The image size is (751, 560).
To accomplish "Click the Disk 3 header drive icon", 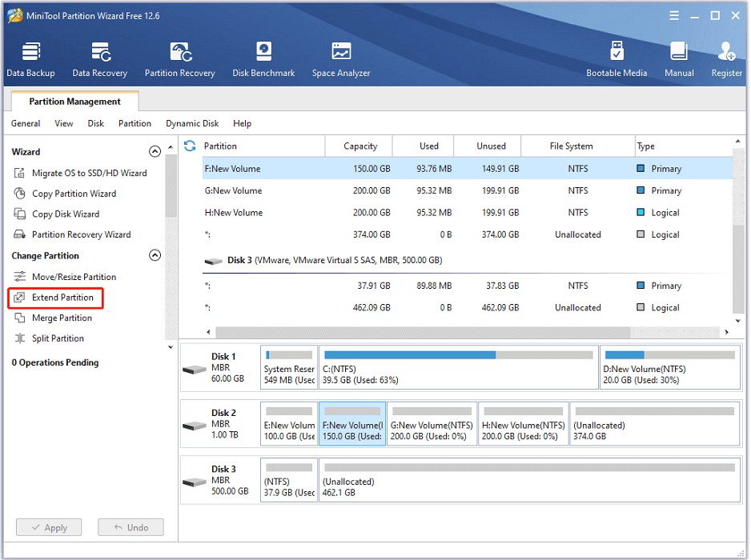I will (213, 261).
